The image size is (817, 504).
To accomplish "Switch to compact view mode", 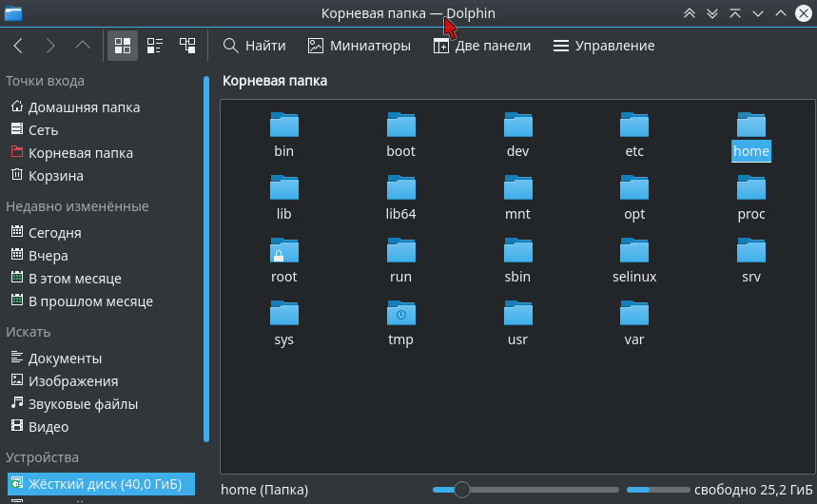I will coord(155,46).
